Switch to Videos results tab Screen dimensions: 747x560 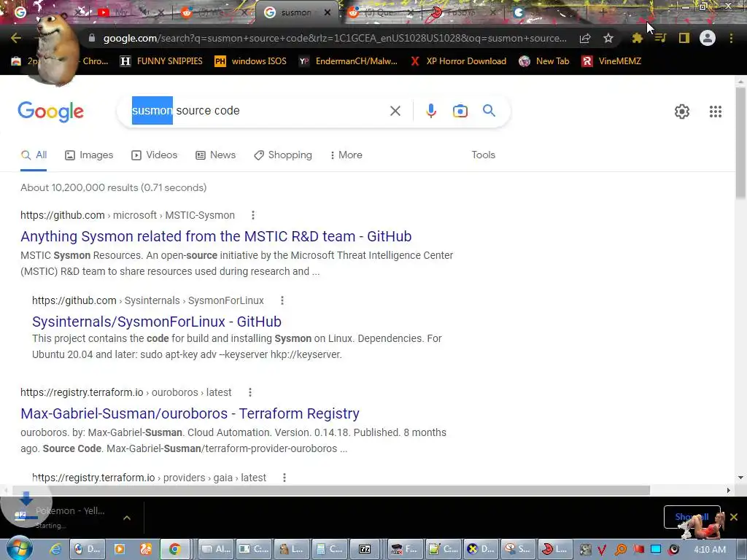click(155, 155)
